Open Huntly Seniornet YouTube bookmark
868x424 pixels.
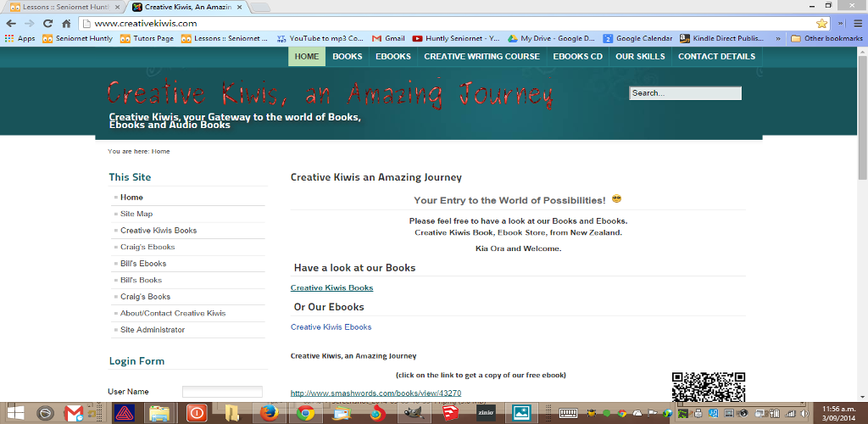(456, 39)
